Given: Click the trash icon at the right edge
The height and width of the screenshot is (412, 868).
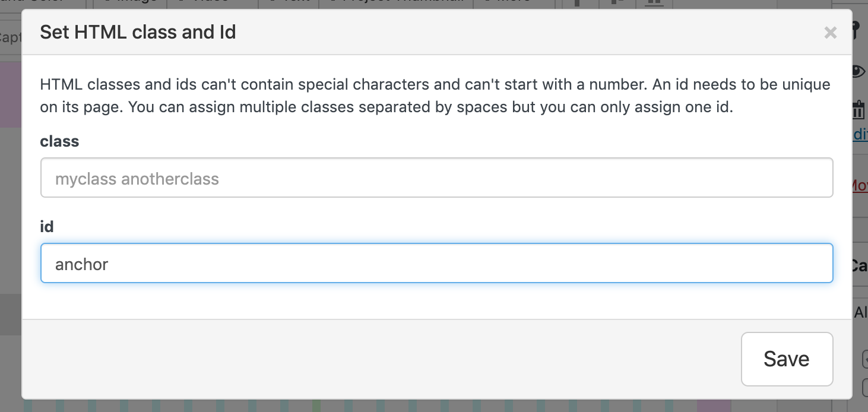Looking at the screenshot, I should pyautogui.click(x=859, y=110).
